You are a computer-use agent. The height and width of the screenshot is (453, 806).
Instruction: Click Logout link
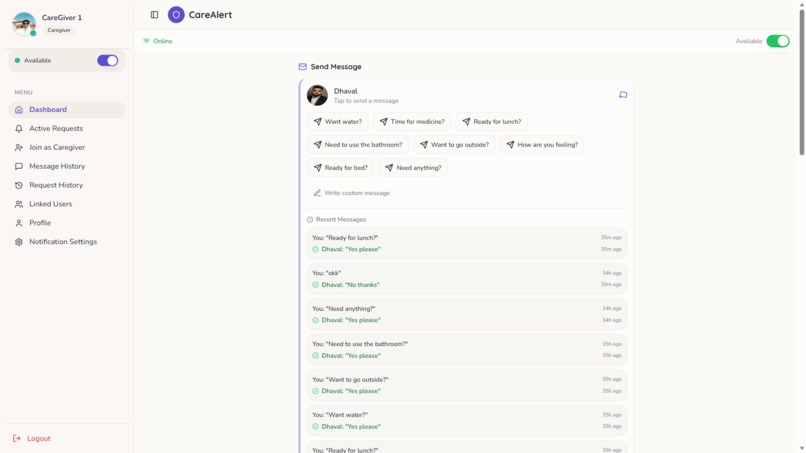click(32, 439)
